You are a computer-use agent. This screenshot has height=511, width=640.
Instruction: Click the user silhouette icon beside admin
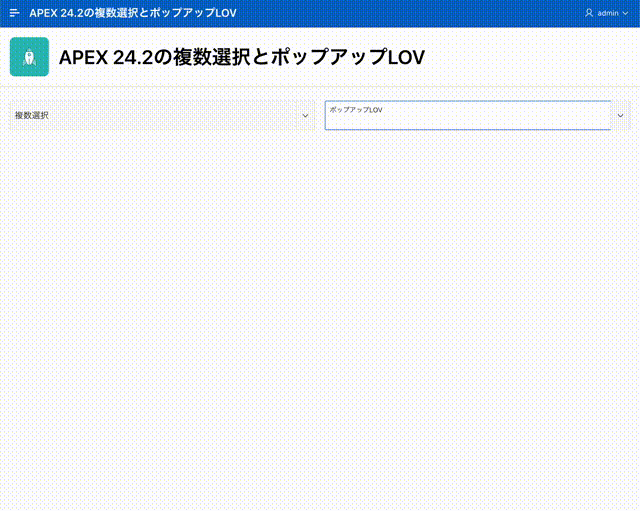tap(589, 13)
